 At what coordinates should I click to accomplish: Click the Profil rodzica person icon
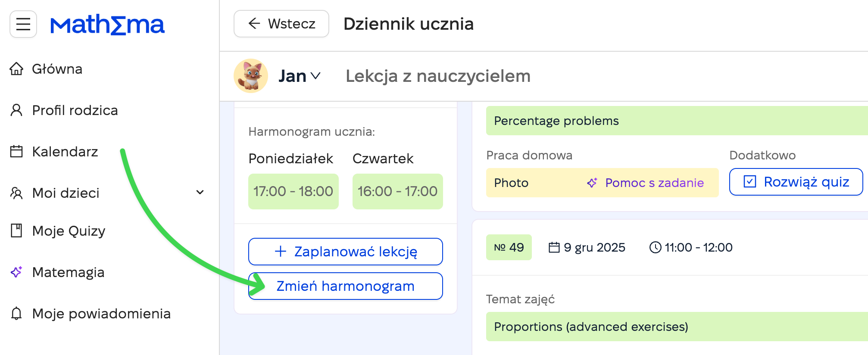point(16,110)
